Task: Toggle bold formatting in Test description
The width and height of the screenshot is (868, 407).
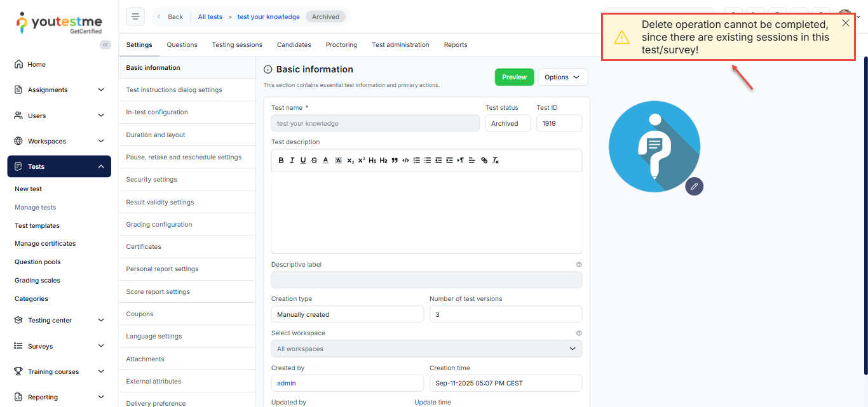Action: pos(281,161)
